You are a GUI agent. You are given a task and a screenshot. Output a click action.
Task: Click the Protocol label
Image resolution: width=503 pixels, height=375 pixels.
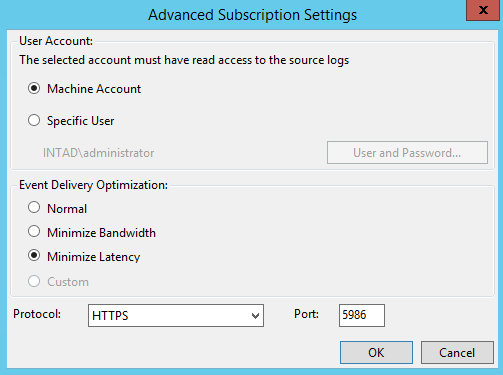point(37,314)
